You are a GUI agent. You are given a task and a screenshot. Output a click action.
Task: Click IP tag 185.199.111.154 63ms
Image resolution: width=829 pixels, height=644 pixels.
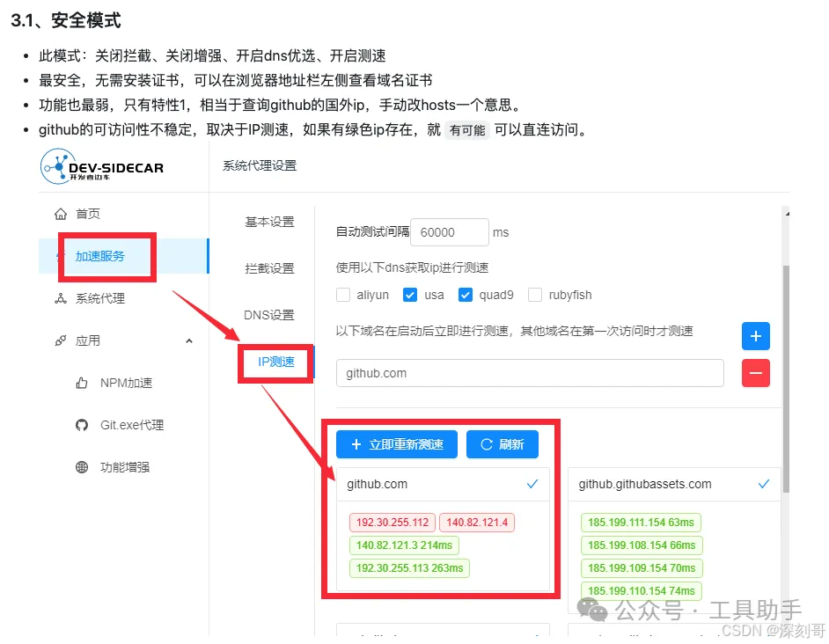pos(641,523)
